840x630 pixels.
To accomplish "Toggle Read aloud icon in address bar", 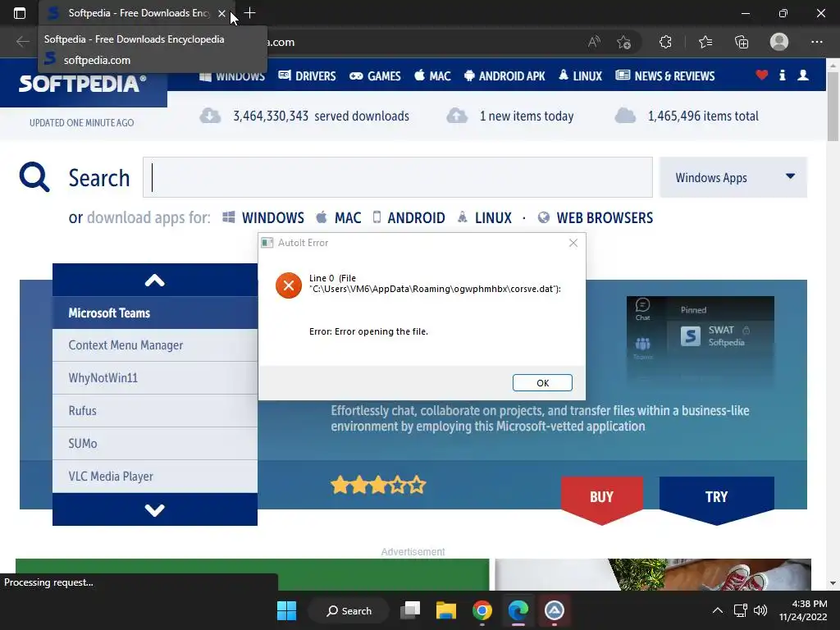I will point(594,42).
